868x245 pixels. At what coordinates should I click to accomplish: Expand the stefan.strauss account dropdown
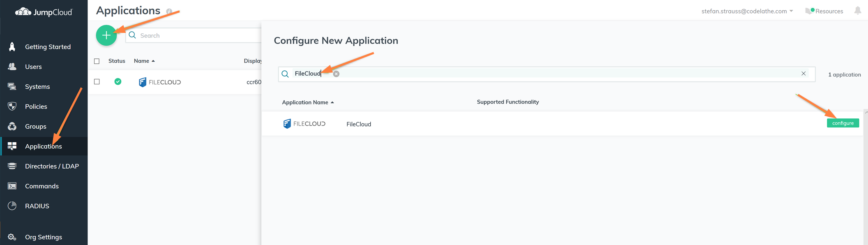[747, 11]
